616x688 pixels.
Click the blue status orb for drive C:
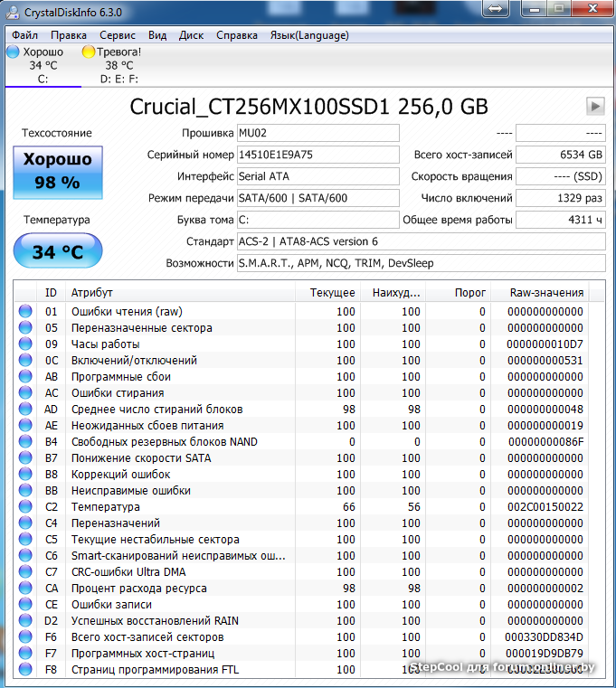click(x=13, y=52)
